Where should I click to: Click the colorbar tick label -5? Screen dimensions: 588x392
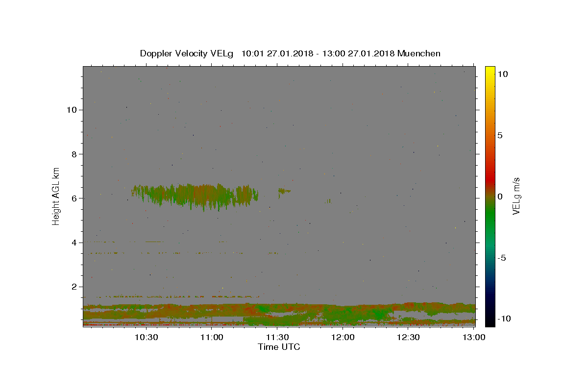point(502,258)
